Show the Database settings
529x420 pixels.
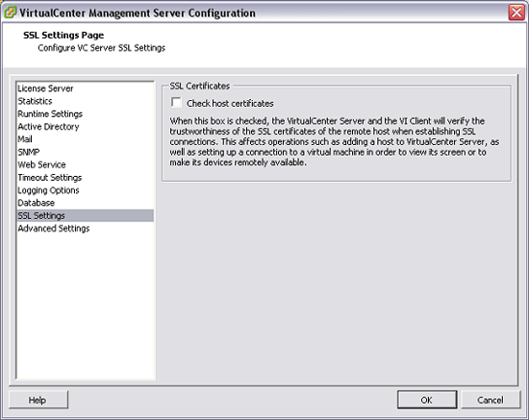(x=85, y=203)
